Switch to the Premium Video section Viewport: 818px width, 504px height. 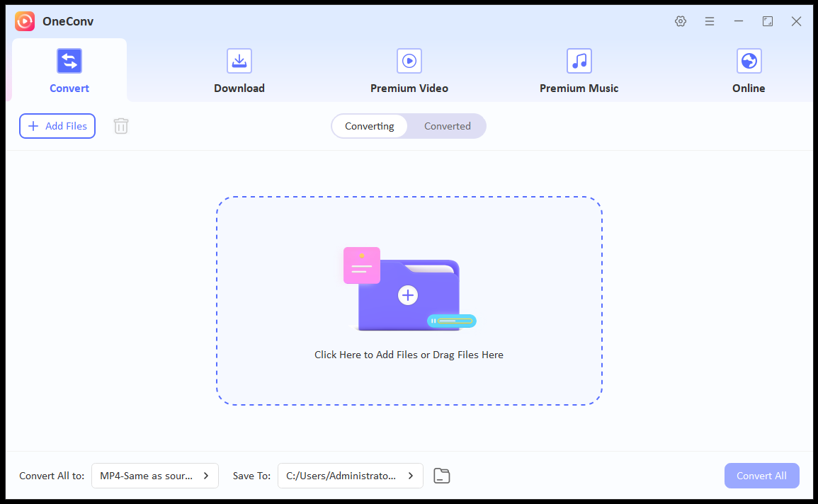[409, 71]
